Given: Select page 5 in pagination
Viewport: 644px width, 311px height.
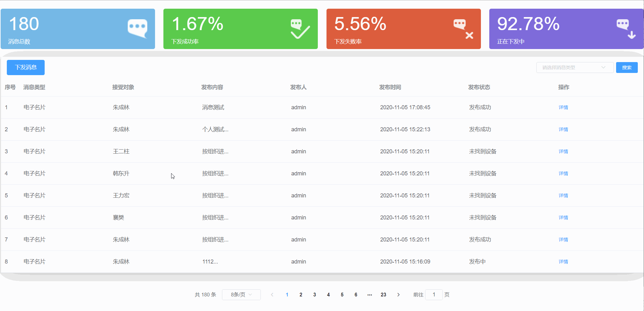Looking at the screenshot, I should 342,295.
